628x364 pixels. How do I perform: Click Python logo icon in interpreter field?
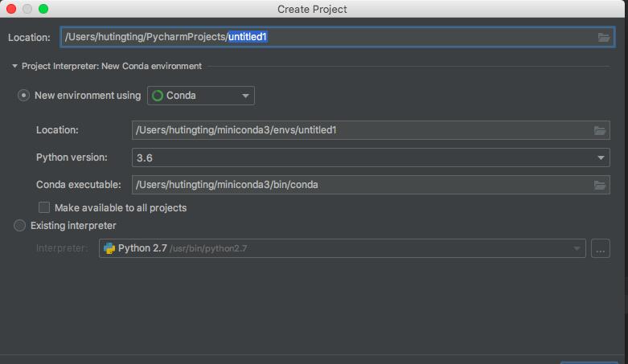pos(109,248)
